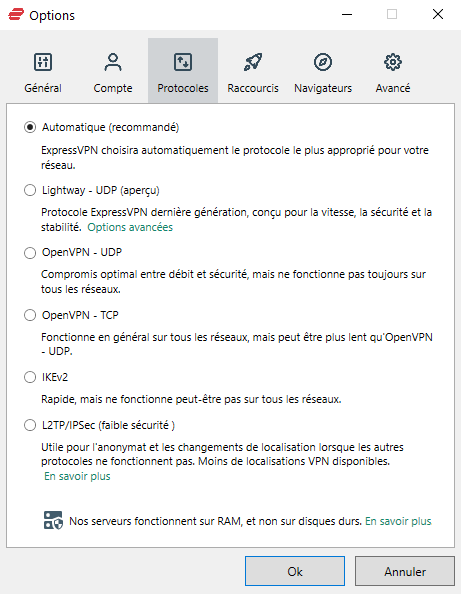Open the Avancé gear icon
The image size is (461, 594).
[x=393, y=62]
